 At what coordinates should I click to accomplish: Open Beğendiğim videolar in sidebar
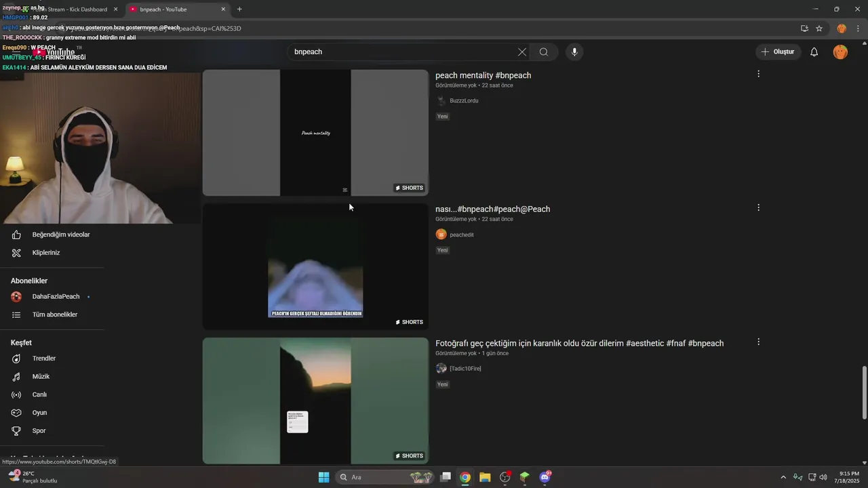coord(52,235)
